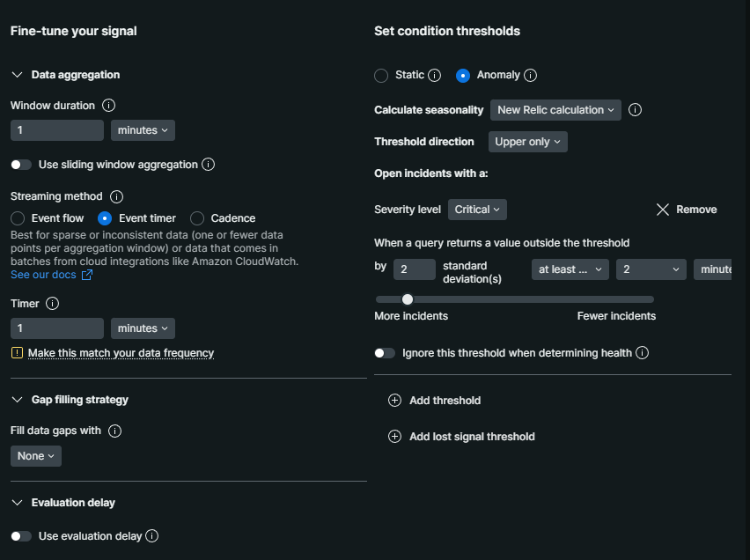Open the Severity level Critical dropdown
The image size is (750, 560).
coord(477,210)
